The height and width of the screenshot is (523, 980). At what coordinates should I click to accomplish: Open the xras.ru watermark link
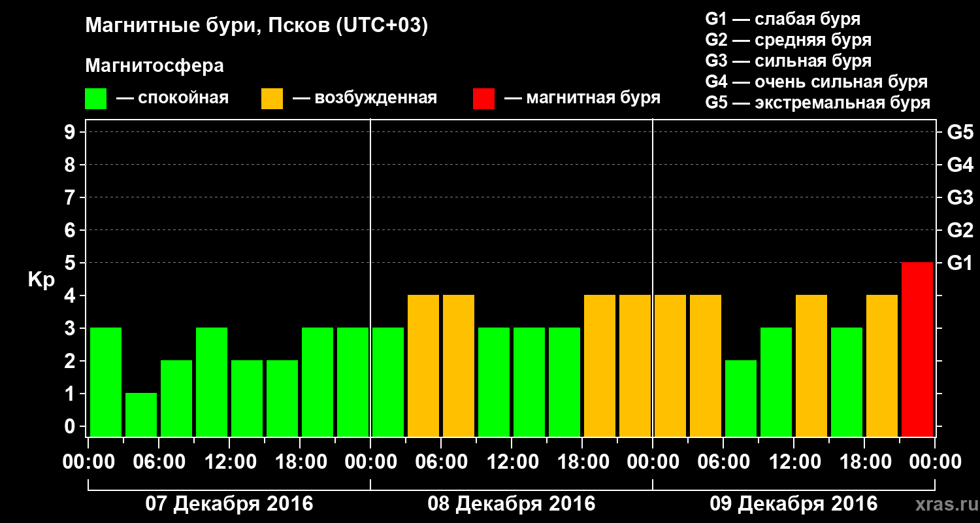click(x=943, y=504)
